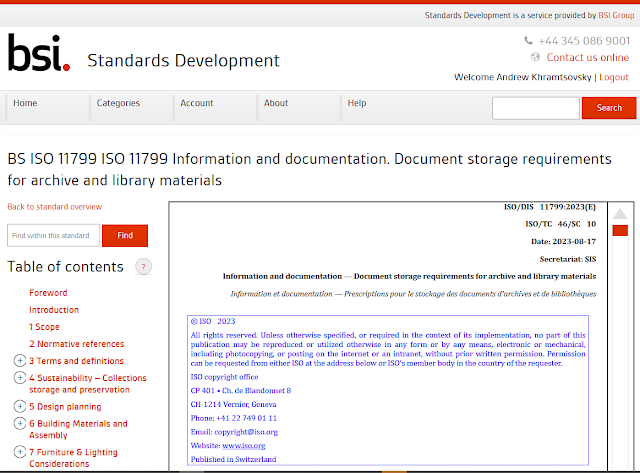Expand 5 Design planning section
This screenshot has height=473, width=640.
[20, 406]
